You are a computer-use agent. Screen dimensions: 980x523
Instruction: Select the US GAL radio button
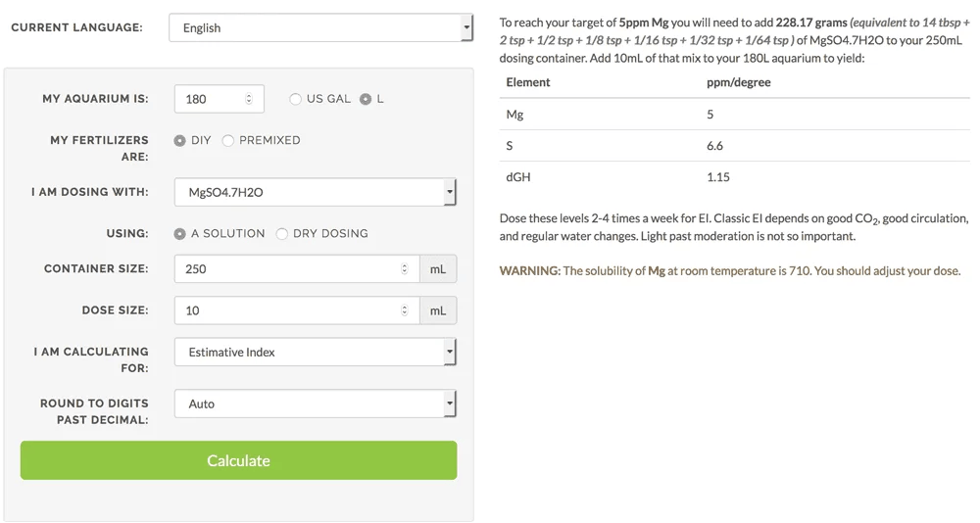click(295, 99)
